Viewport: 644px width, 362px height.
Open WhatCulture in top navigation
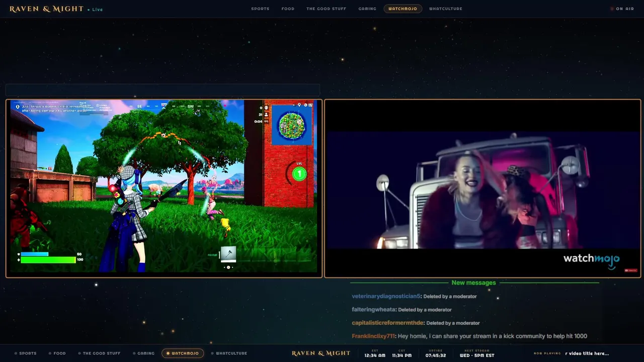pos(446,9)
